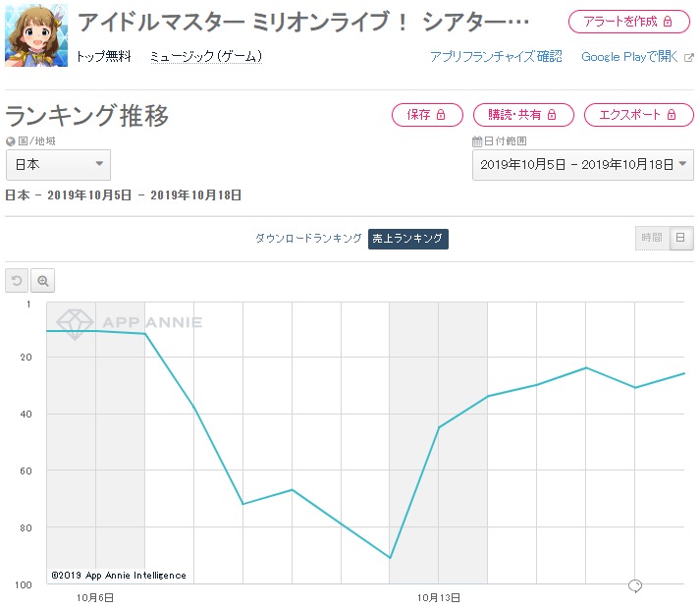Screen dimensions: 700x609
Task: Switch to ダウンロードランキング tab
Action: click(308, 238)
